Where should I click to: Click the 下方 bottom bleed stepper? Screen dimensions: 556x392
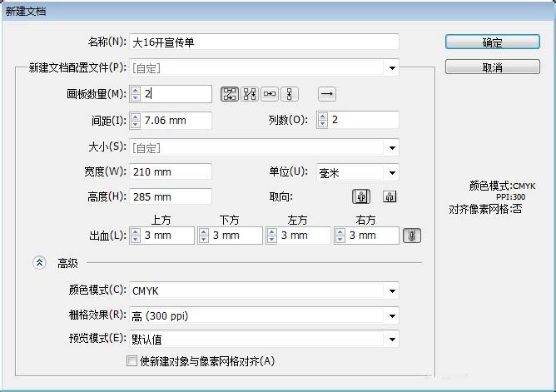pos(204,236)
